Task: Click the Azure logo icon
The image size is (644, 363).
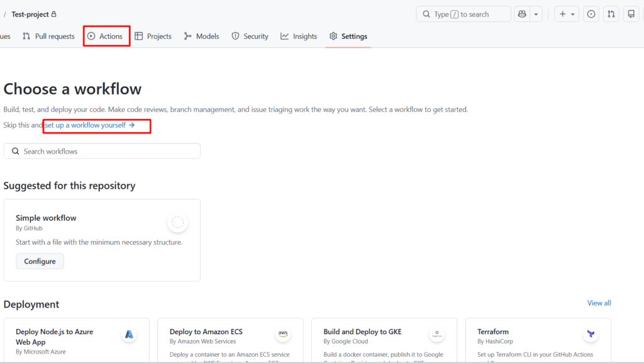Action: coord(129,334)
